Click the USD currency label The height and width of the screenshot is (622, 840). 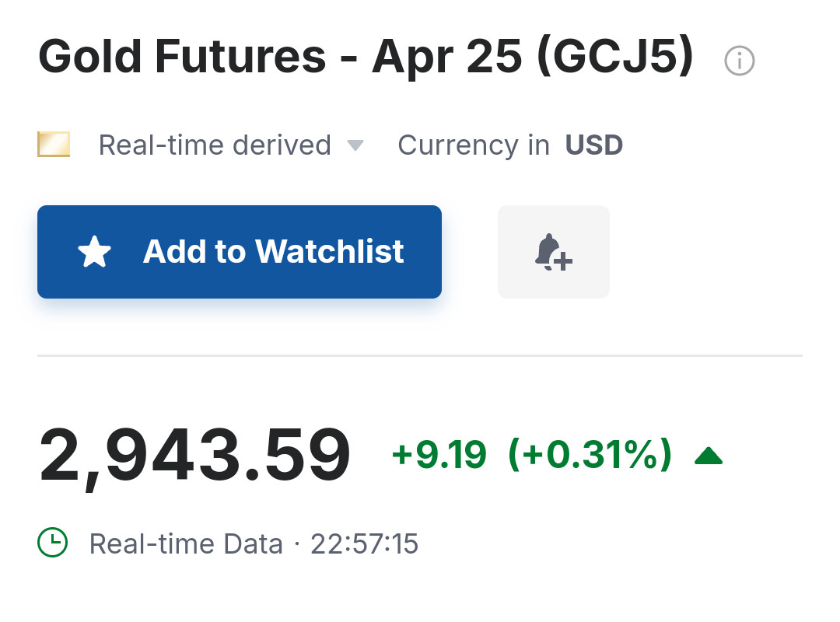click(x=593, y=145)
